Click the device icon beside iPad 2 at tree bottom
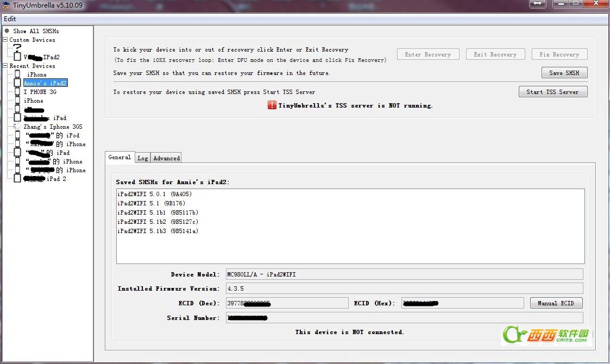610x364 pixels. click(x=17, y=178)
